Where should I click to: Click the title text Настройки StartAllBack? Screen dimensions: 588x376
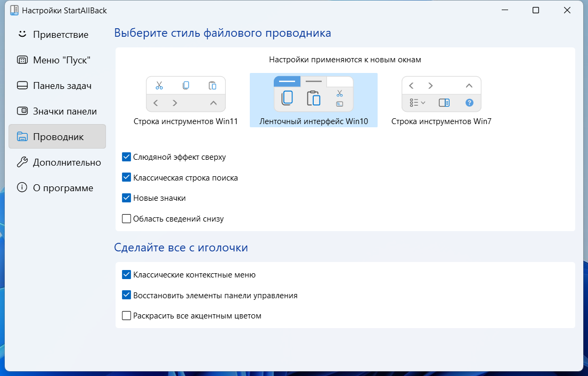click(64, 11)
